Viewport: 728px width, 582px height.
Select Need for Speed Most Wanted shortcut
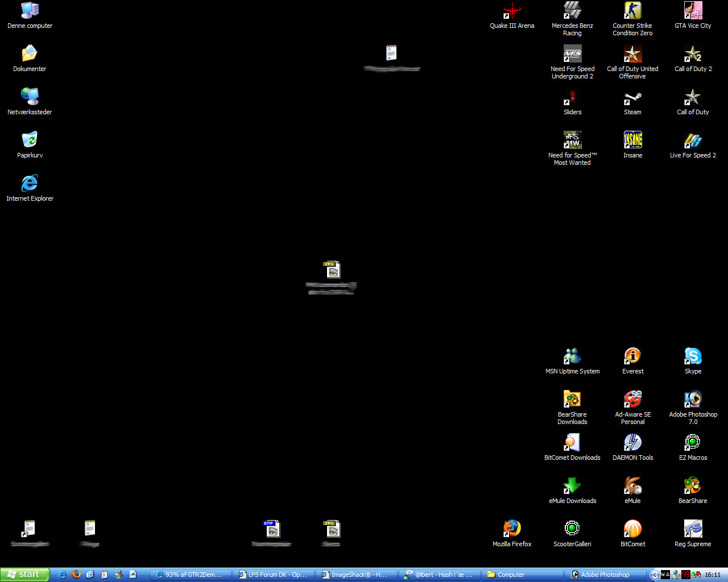tap(572, 148)
